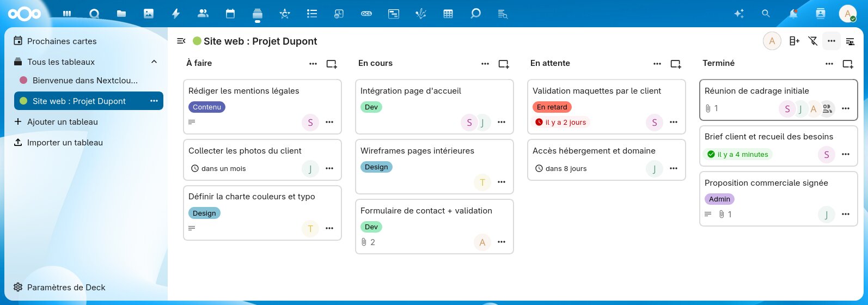Image resolution: width=868 pixels, height=305 pixels.
Task: Open board view options in the header
Action: 832,41
